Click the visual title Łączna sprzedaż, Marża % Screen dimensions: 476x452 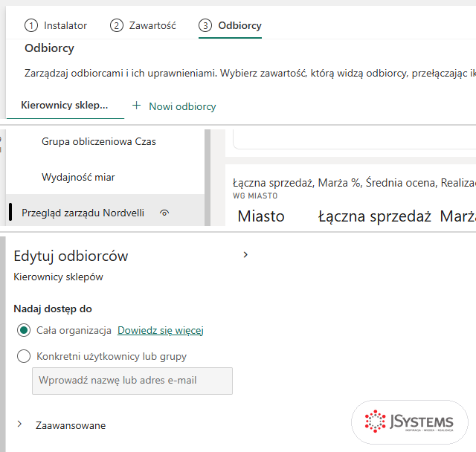click(354, 183)
